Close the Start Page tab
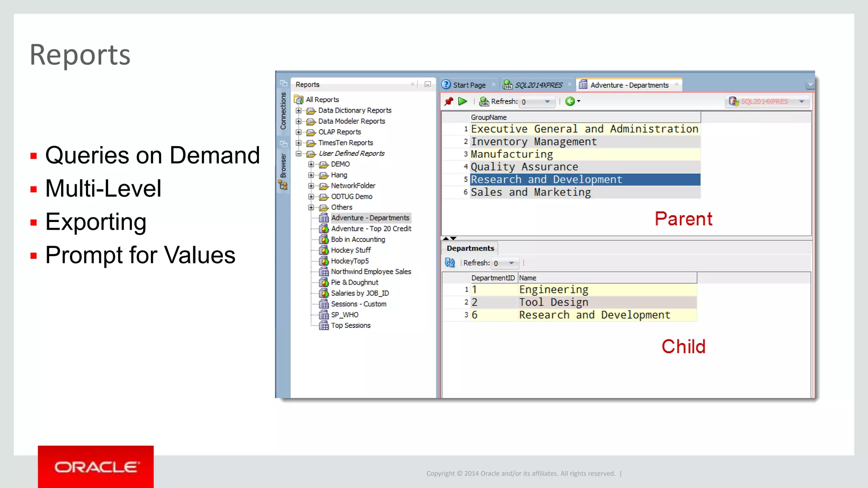Viewport: 868px width, 488px height. pos(493,84)
